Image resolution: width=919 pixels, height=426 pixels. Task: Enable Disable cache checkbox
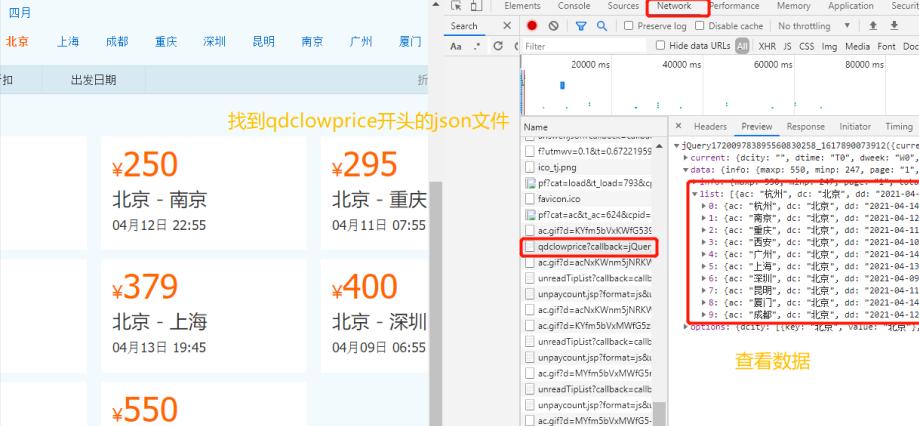(699, 26)
